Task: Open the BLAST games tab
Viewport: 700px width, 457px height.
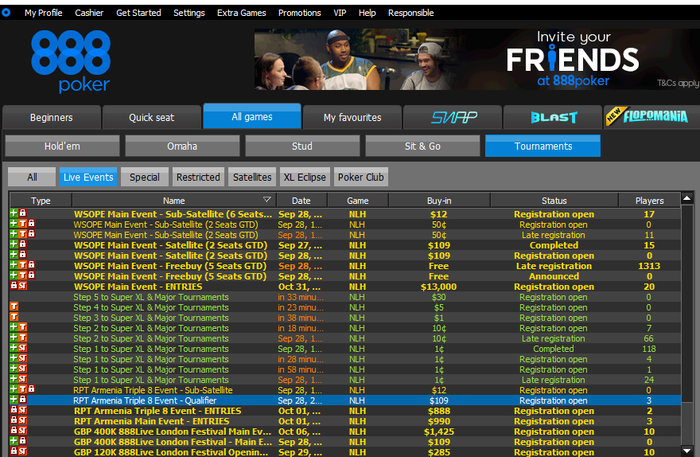Action: point(553,117)
